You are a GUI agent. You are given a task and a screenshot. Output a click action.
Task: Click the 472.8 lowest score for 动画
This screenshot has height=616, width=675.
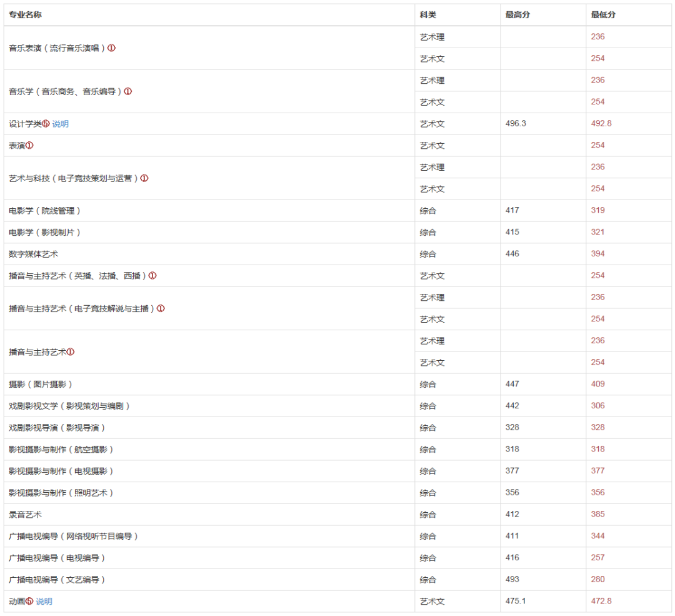point(601,601)
